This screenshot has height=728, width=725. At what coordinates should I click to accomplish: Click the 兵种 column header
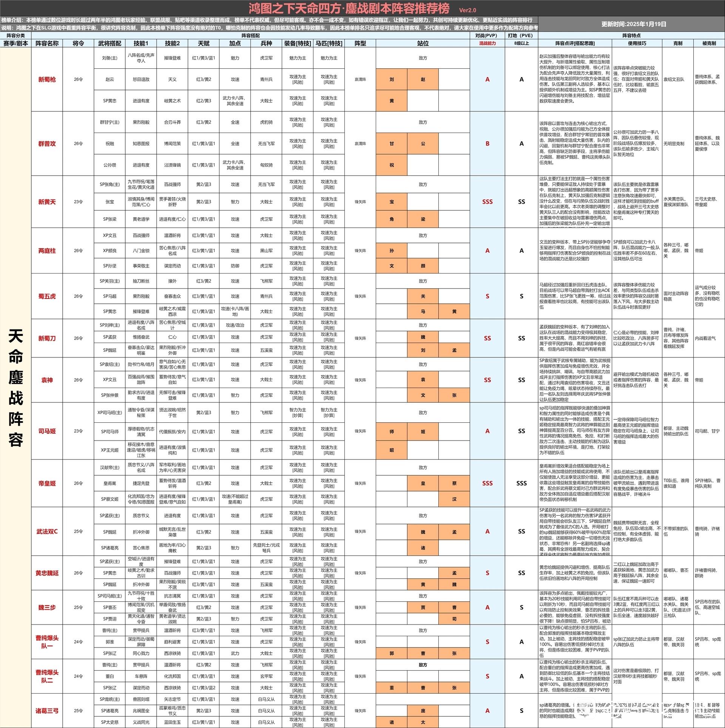(x=266, y=43)
